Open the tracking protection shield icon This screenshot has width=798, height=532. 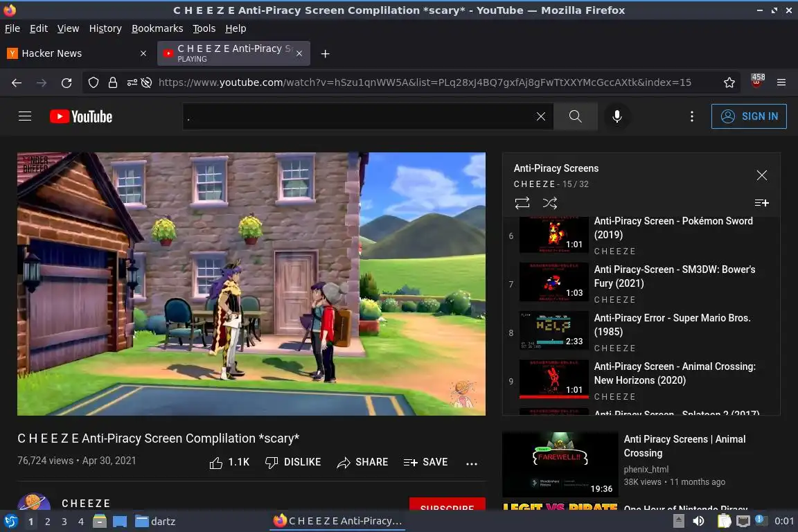tap(93, 82)
